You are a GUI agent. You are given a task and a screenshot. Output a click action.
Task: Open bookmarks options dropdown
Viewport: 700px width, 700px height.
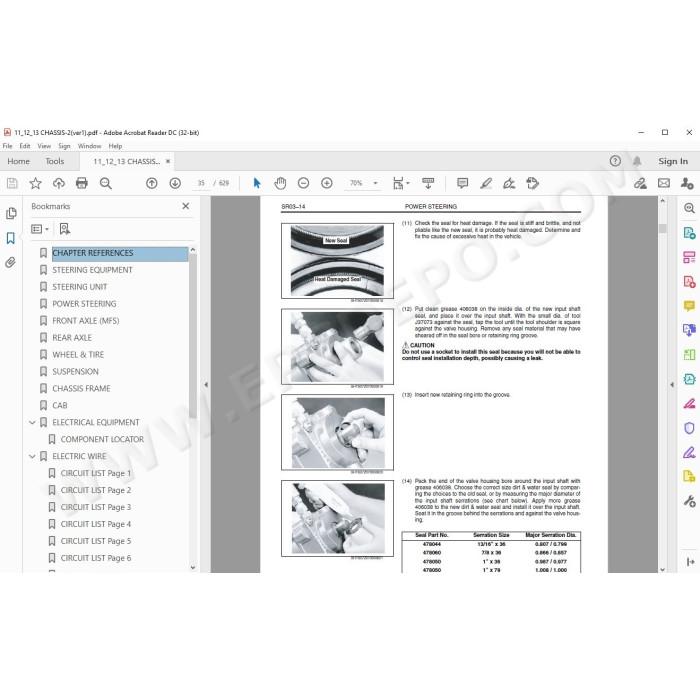click(x=40, y=229)
